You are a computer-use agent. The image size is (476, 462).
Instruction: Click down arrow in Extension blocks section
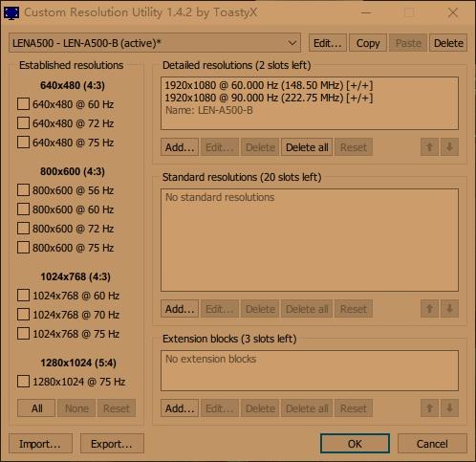coord(449,407)
